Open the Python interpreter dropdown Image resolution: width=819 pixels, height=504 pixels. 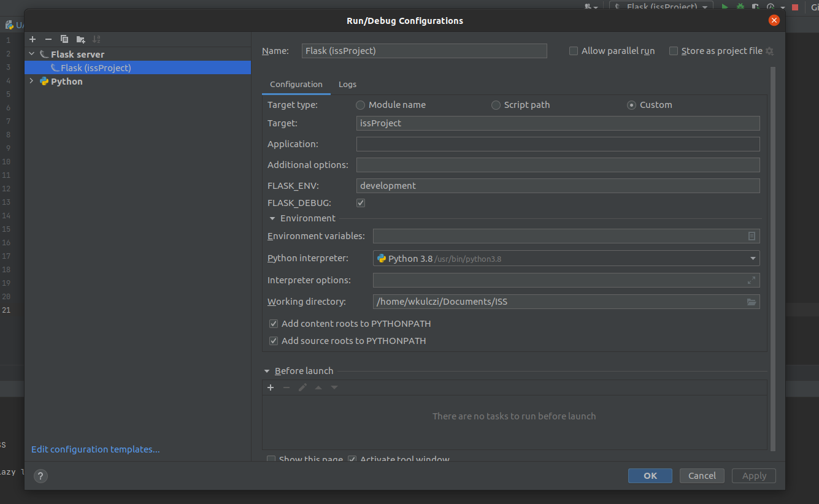click(x=753, y=258)
